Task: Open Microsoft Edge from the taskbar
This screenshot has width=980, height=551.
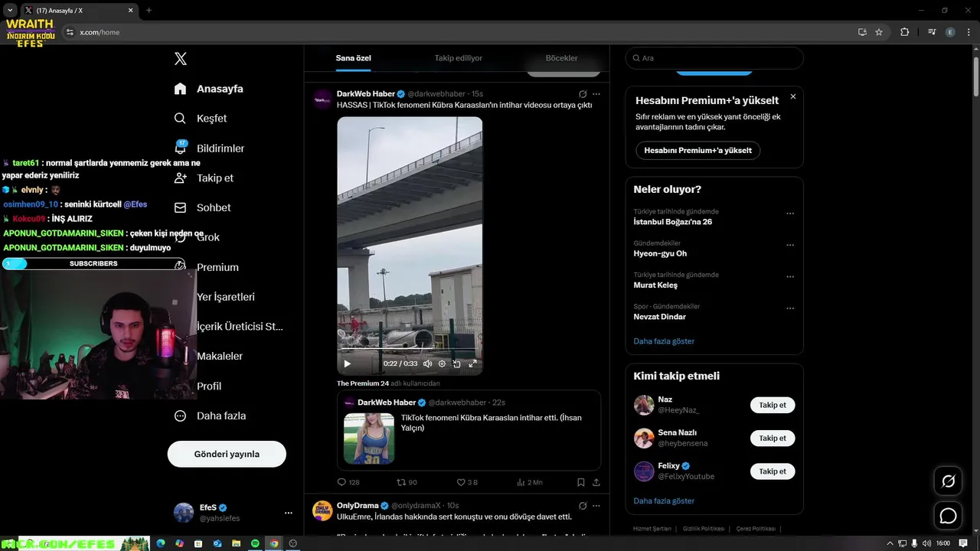Action: (161, 543)
